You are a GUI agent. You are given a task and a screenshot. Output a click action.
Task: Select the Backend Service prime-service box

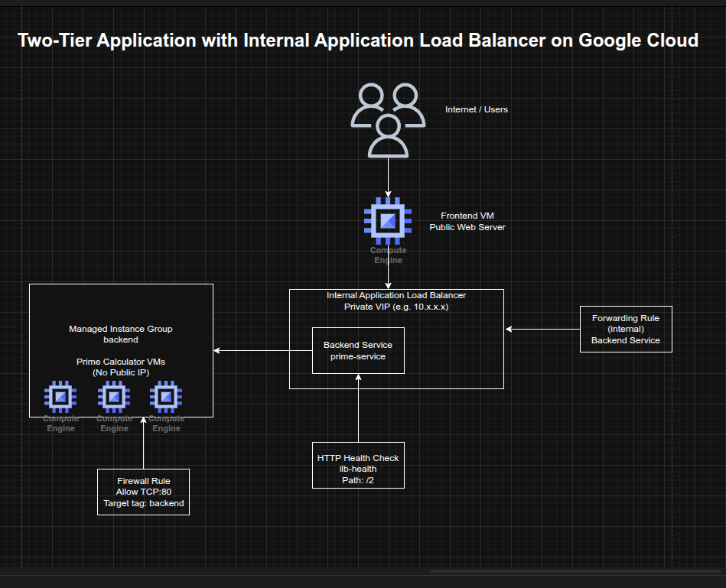(358, 350)
